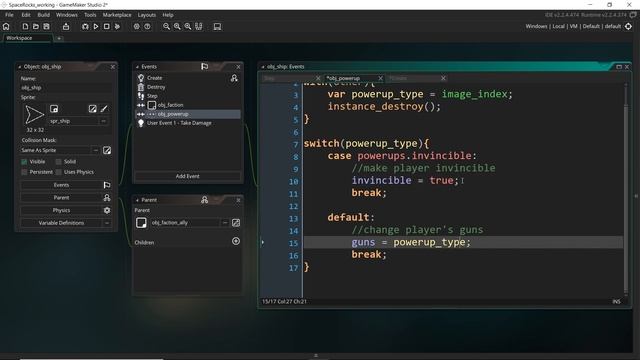Add a new workspace tab
Image resolution: width=640 pixels, height=360 pixels.
coord(59,38)
